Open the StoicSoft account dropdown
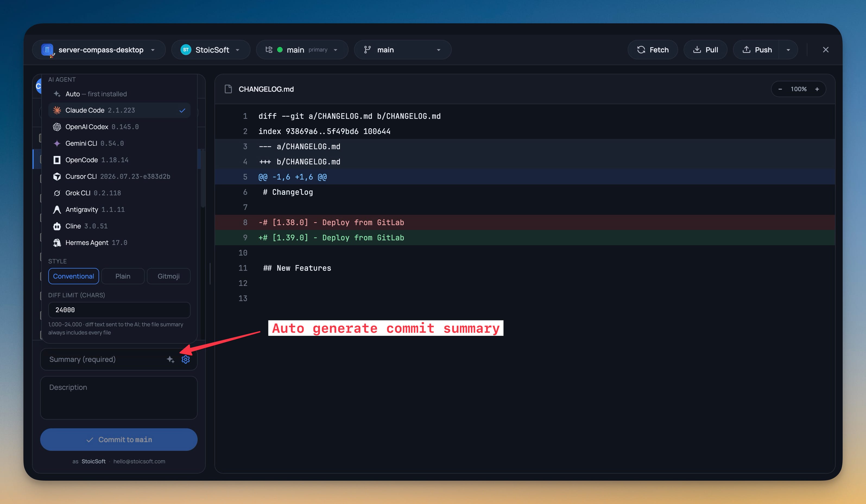Image resolution: width=866 pixels, height=504 pixels. tap(211, 50)
